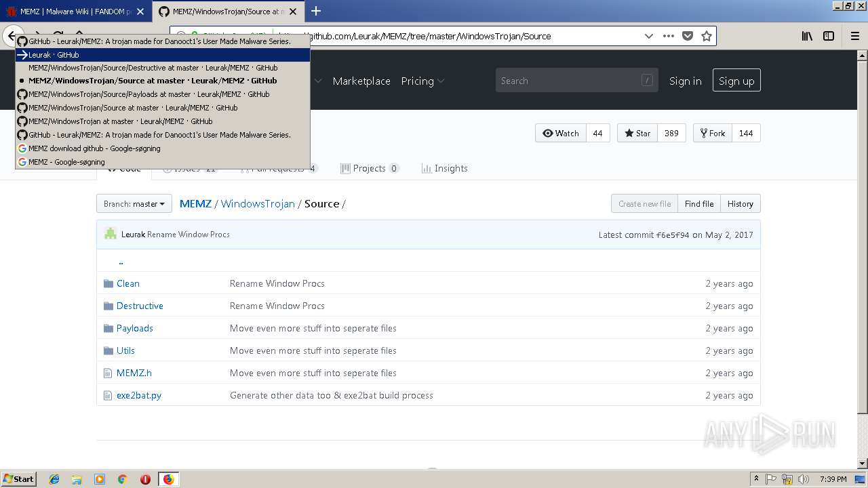Open the Clean folder
868x488 pixels.
click(128, 283)
